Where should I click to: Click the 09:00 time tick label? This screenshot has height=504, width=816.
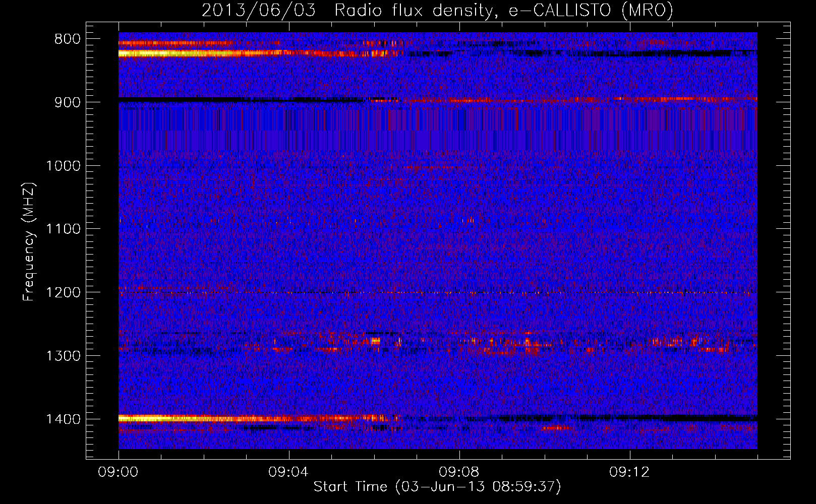[x=119, y=472]
